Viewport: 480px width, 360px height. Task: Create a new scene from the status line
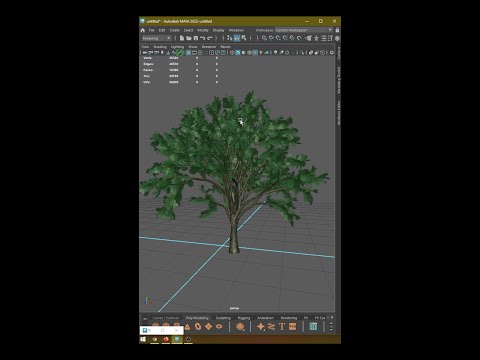(x=182, y=38)
